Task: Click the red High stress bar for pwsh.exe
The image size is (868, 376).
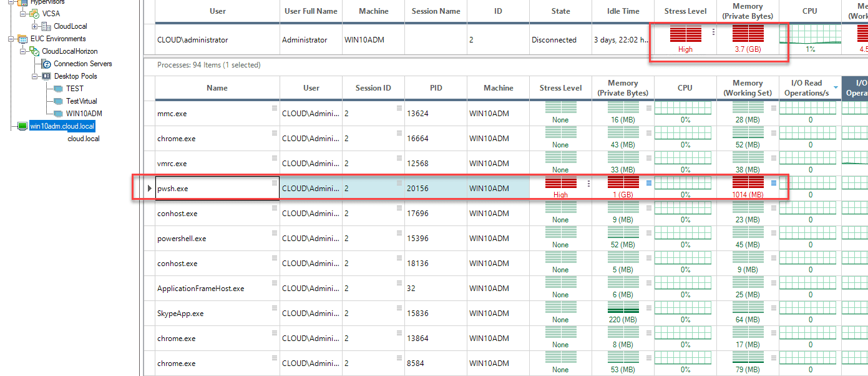Action: point(560,183)
